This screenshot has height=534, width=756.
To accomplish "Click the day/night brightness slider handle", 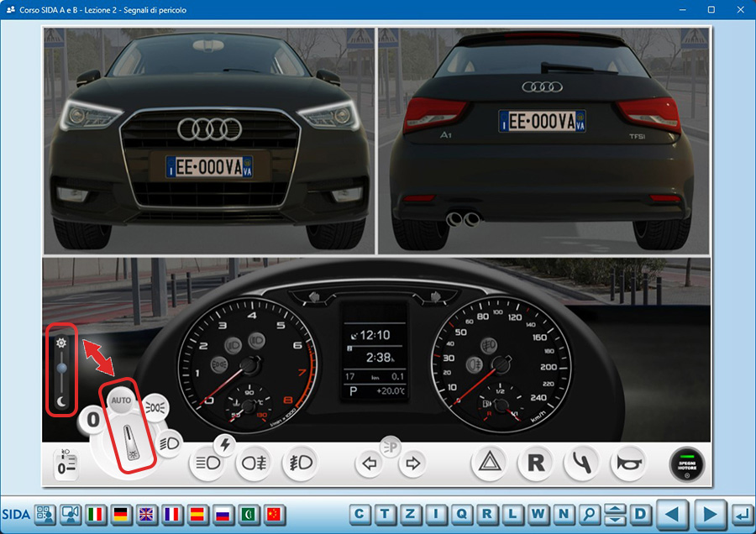I will pos(61,368).
